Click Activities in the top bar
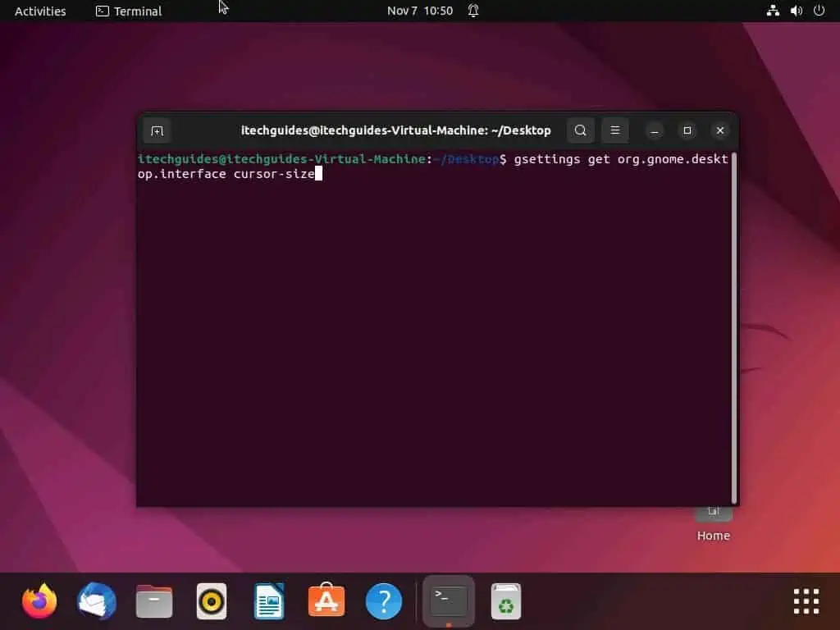 (39, 11)
